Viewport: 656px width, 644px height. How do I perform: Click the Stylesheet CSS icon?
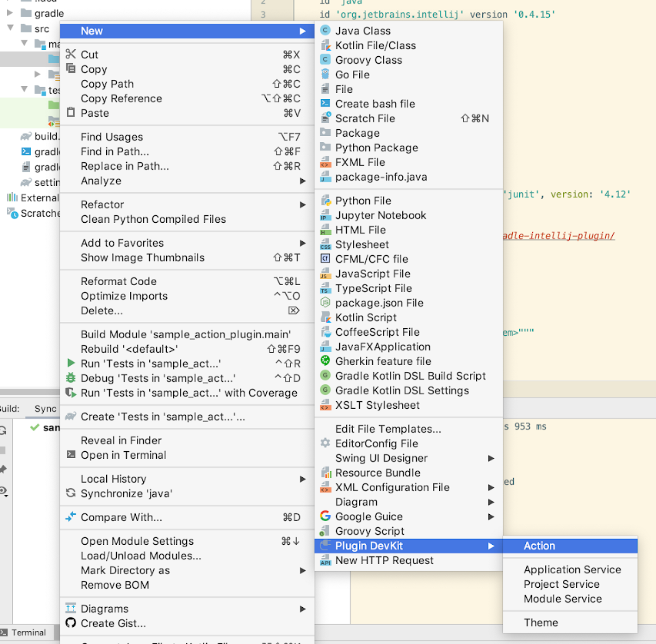coord(325,244)
